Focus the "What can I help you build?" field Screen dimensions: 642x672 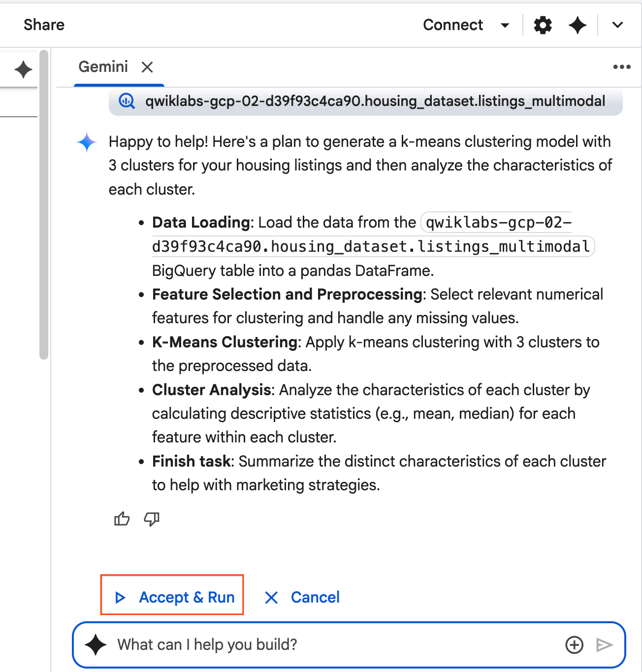[x=335, y=644]
